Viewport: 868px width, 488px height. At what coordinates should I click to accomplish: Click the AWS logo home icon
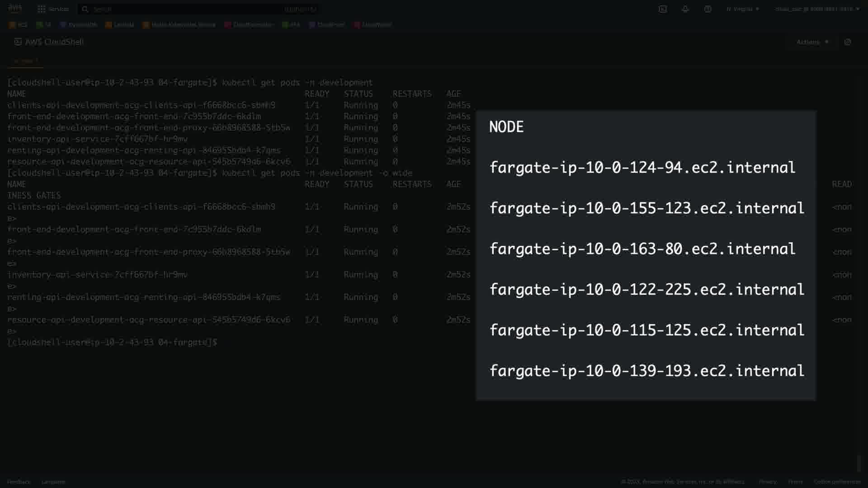click(15, 8)
